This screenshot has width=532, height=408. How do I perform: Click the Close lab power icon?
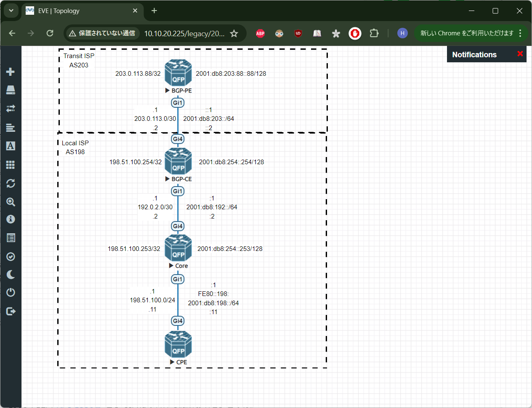[x=11, y=292]
